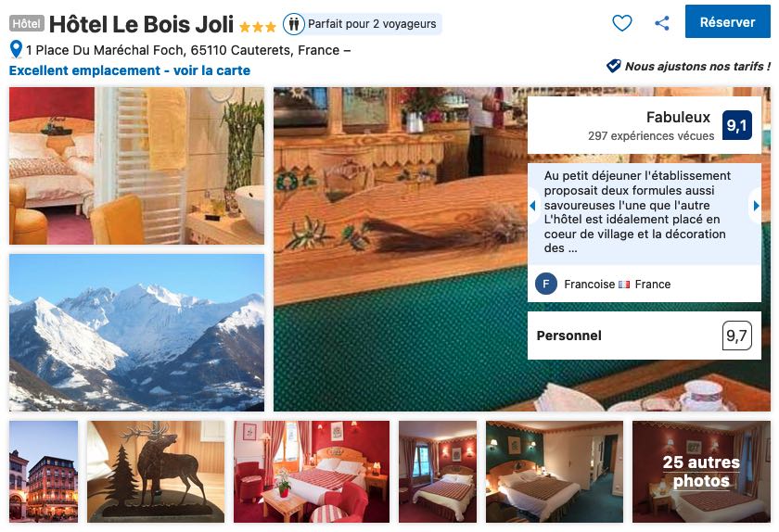The width and height of the screenshot is (779, 532).
Task: Open the deer sculpture thumbnail
Action: [156, 472]
